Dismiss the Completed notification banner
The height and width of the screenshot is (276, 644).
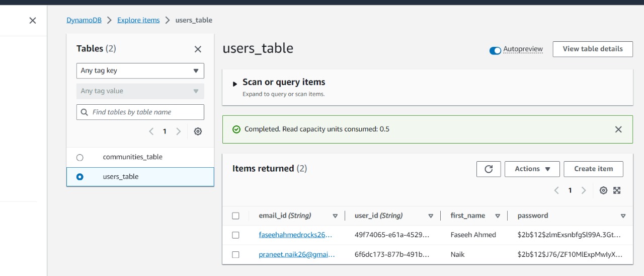coord(618,129)
